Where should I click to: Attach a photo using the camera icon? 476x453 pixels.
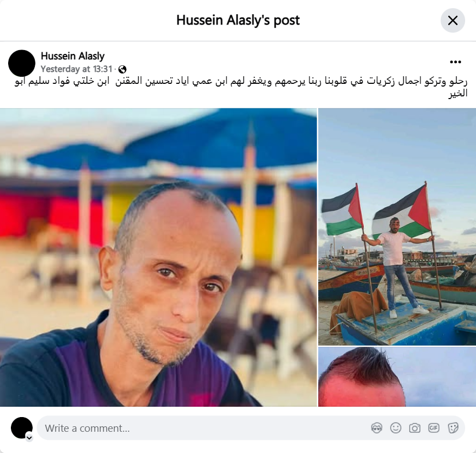click(x=415, y=428)
